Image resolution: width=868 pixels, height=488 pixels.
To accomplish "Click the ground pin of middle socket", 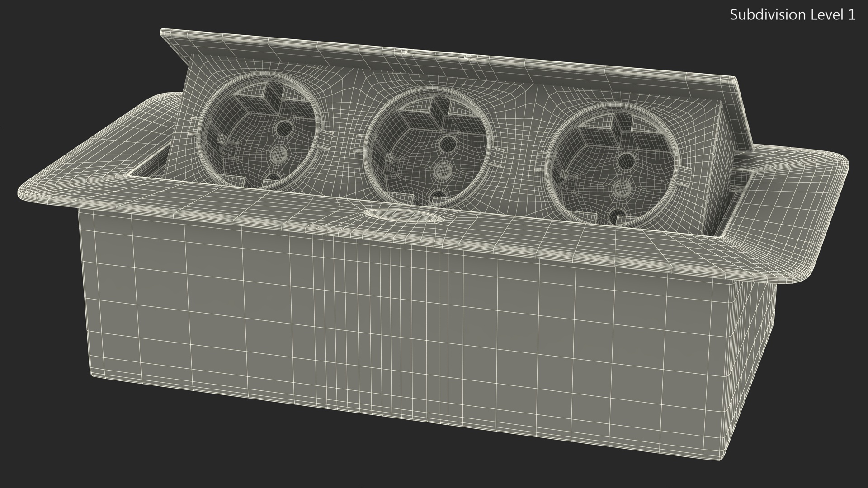I will (x=443, y=171).
